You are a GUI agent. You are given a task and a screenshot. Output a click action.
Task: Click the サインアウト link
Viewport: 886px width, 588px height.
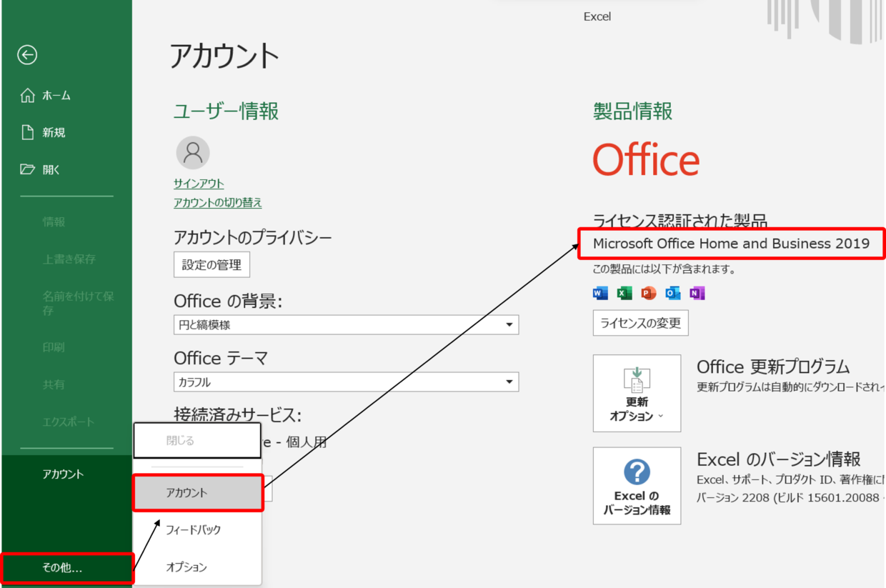point(199,184)
